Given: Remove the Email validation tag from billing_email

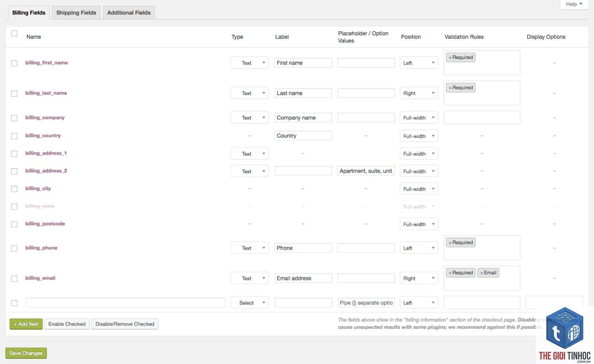Looking at the screenshot, I should pyautogui.click(x=481, y=273).
